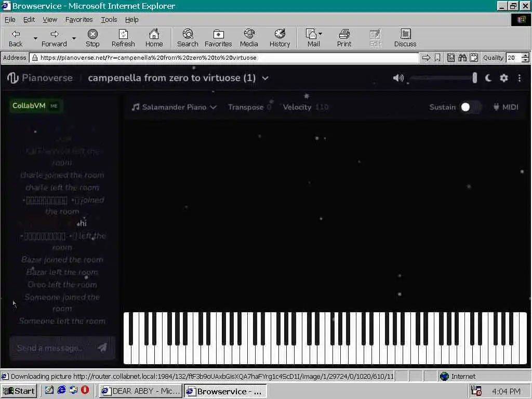532x399 pixels.
Task: Mute the Pianoverse volume speaker icon
Action: (398, 78)
